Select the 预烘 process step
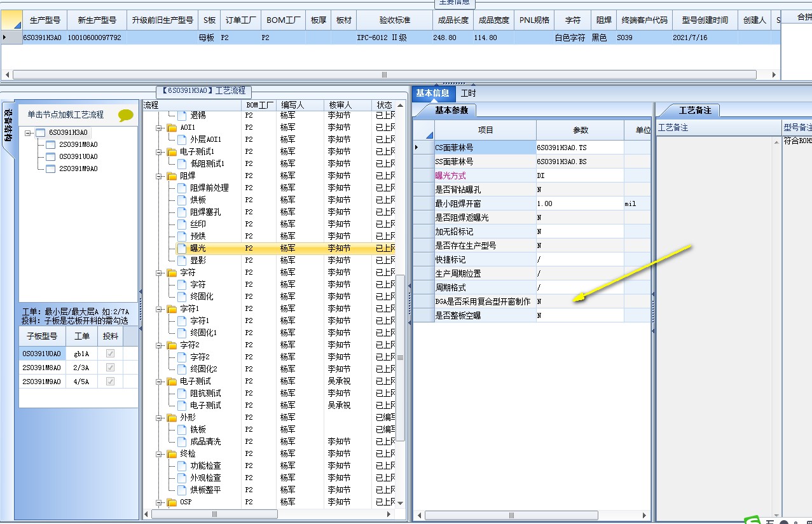812x524 pixels. 198,236
